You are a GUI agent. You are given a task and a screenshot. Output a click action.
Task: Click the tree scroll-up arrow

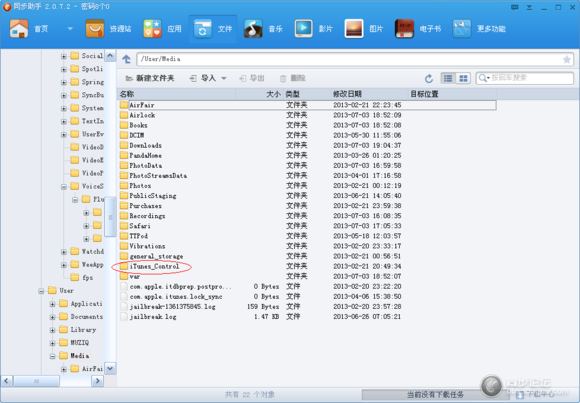[x=110, y=56]
